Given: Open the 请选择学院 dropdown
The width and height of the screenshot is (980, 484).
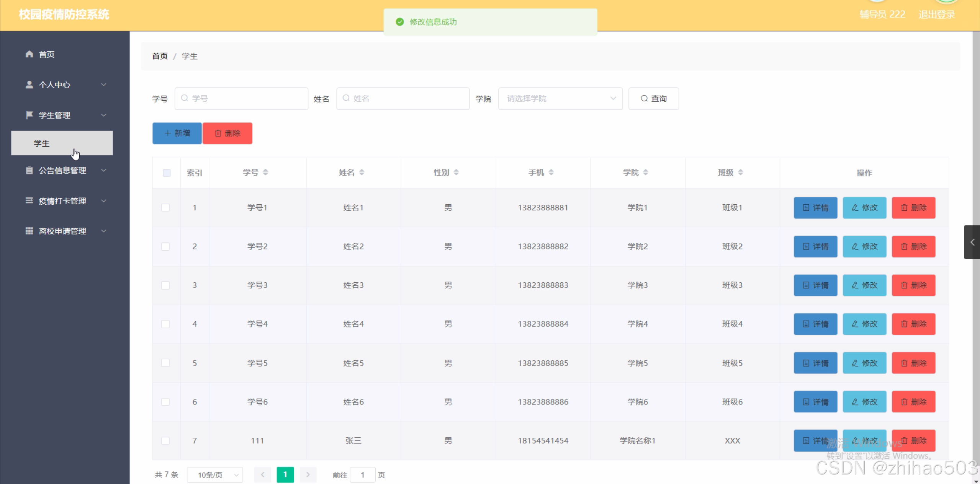Looking at the screenshot, I should pos(560,99).
